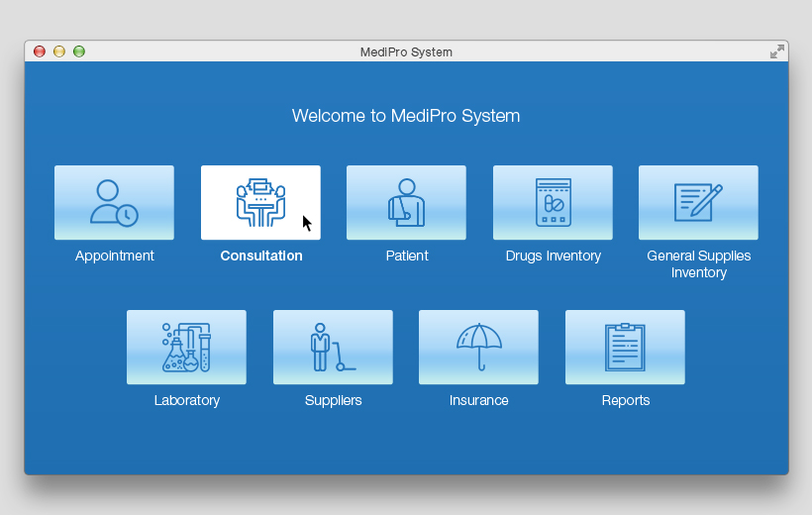The height and width of the screenshot is (515, 812).
Task: Click the Consultation meeting icon tile
Action: pos(260,202)
